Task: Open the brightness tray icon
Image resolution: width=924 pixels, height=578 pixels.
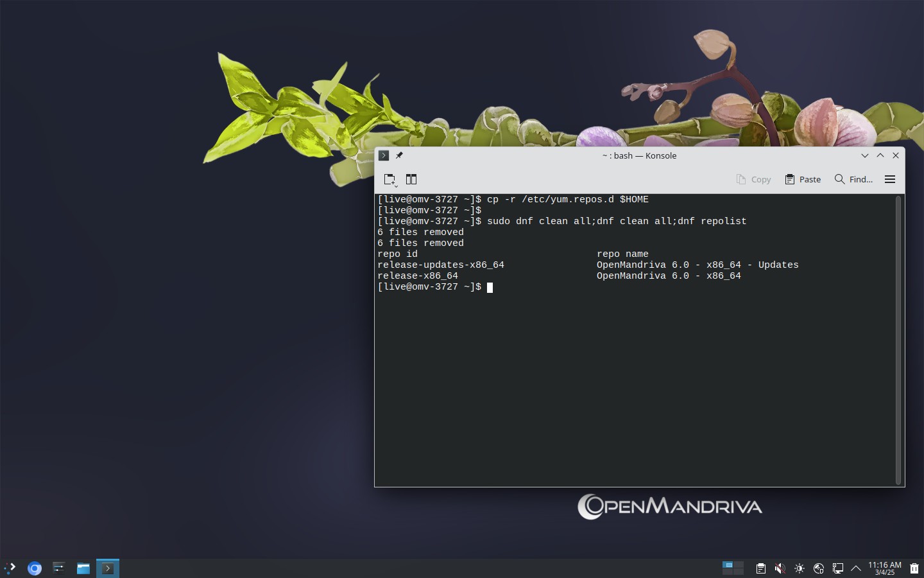Action: pyautogui.click(x=799, y=568)
